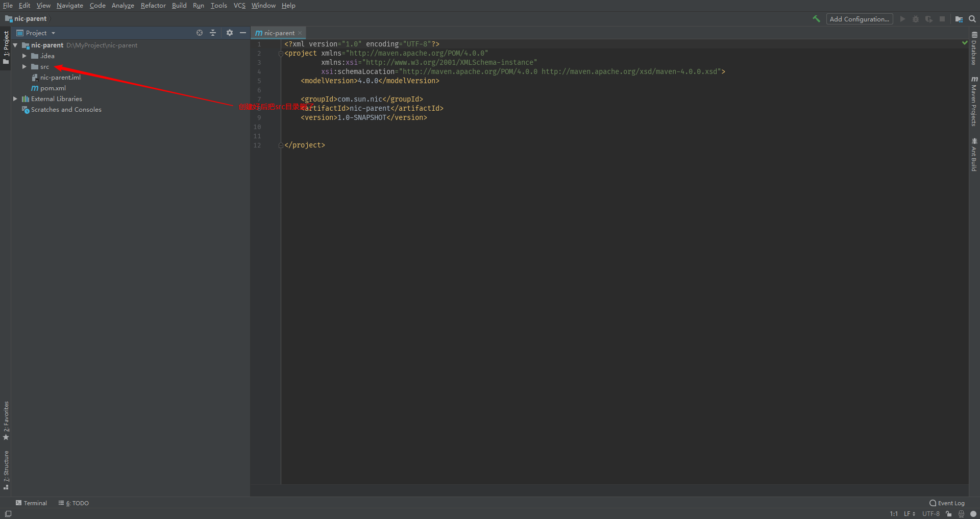Viewport: 980px width, 519px height.
Task: Click the memory indicator circle in status bar
Action: point(973,514)
